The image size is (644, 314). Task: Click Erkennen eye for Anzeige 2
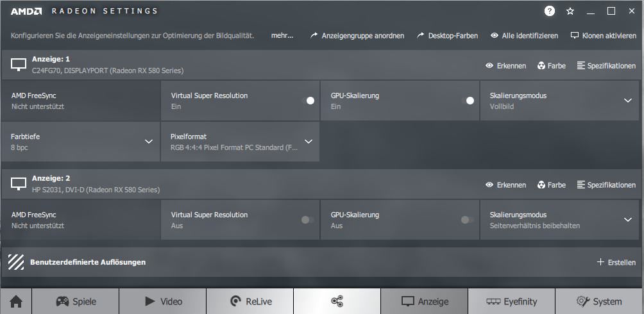click(505, 185)
